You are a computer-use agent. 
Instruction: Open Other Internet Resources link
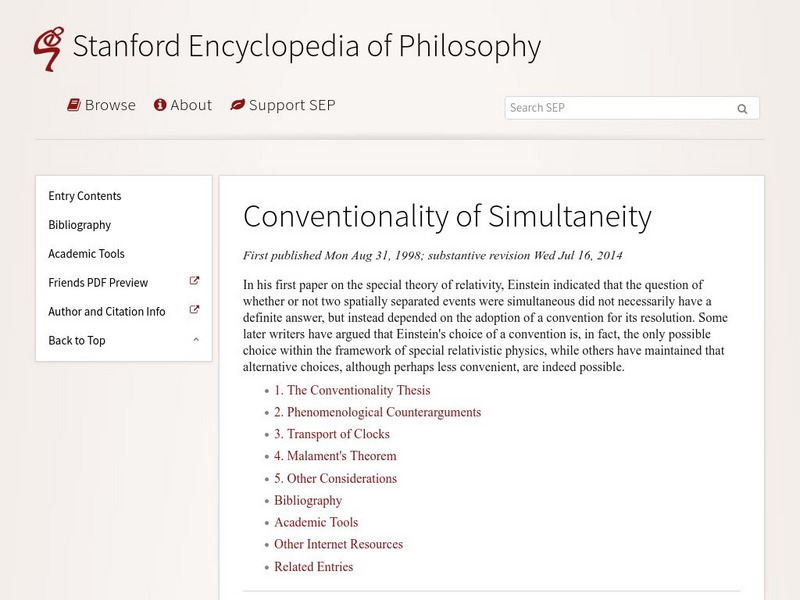[338, 544]
